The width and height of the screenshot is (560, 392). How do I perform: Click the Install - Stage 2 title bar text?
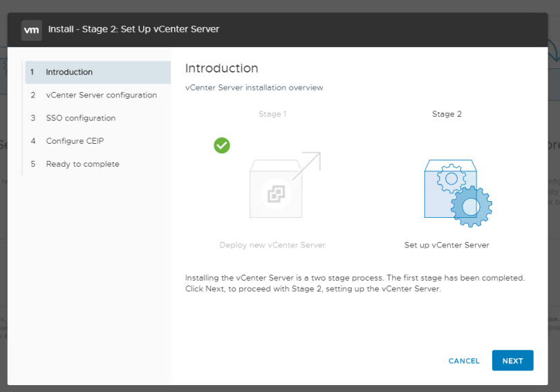click(133, 30)
